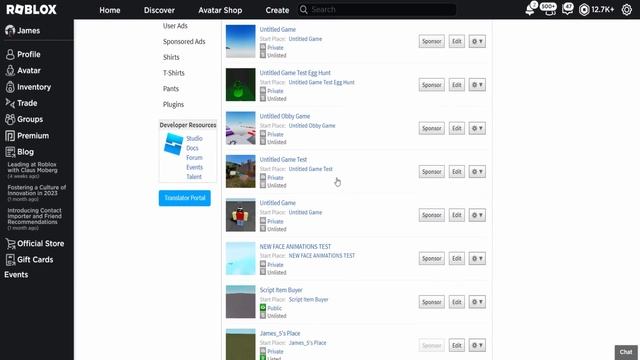The height and width of the screenshot is (360, 640).
Task: Open the settings gear in top bar
Action: (627, 9)
